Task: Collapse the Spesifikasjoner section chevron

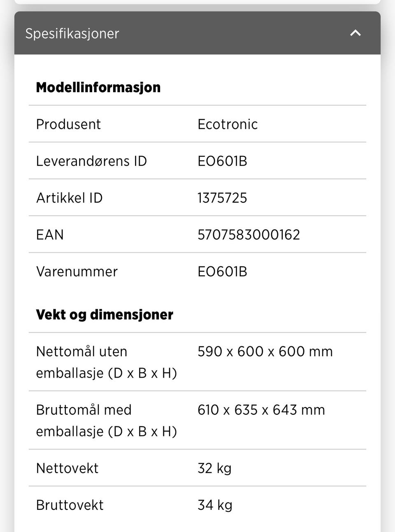Action: (355, 33)
